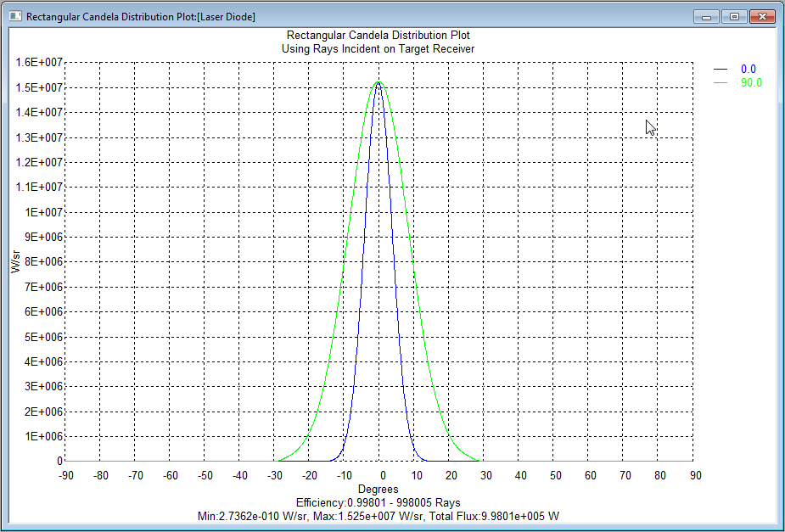The height and width of the screenshot is (532, 785).
Task: Maximize the Laser Diode plot window
Action: [x=734, y=17]
